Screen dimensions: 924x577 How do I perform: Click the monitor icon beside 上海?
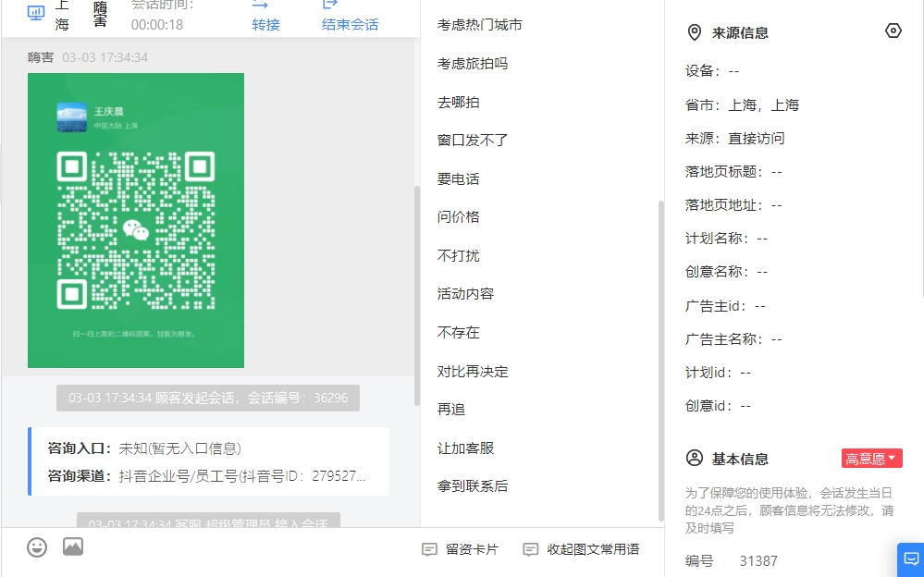coord(36,13)
